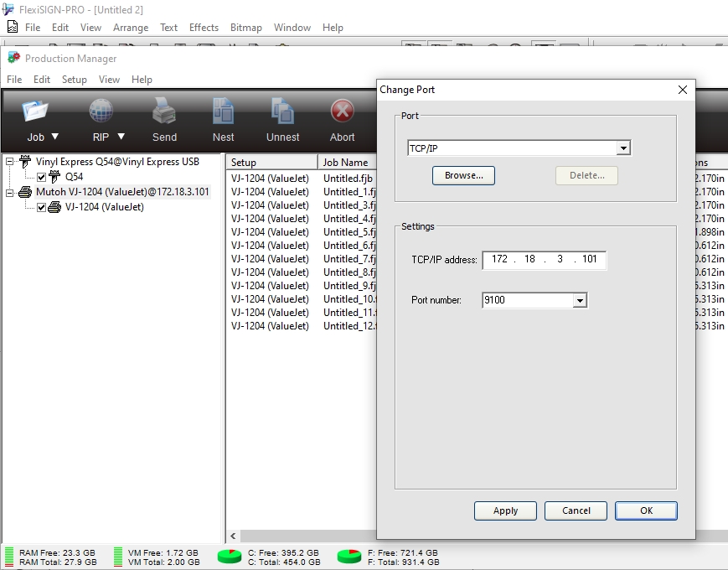This screenshot has height=570, width=728.
Task: Click the third IP octet 3
Action: pyautogui.click(x=560, y=259)
